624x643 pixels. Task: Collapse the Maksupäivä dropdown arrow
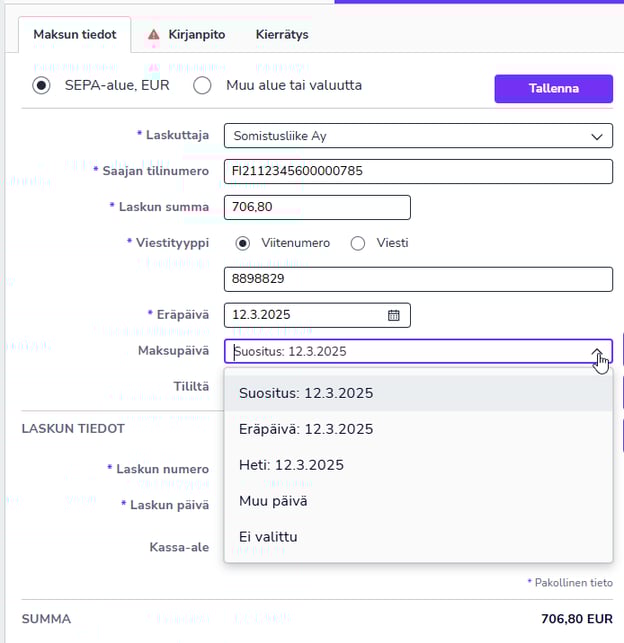597,352
